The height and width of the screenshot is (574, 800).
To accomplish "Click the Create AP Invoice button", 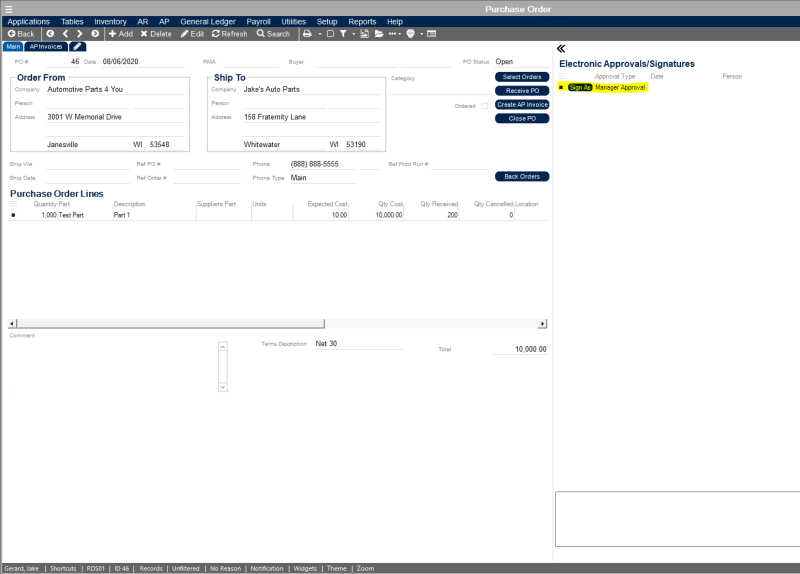I will coord(522,104).
